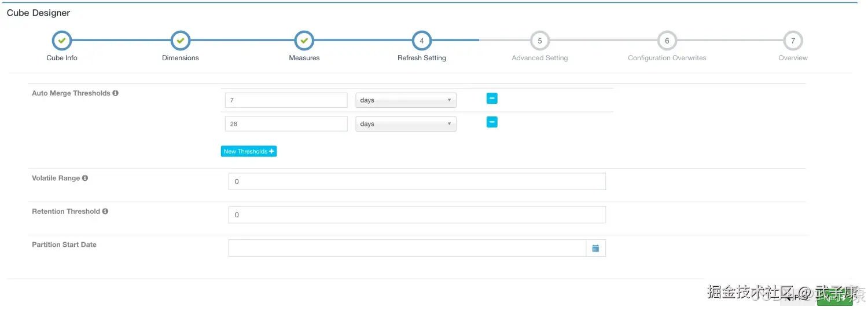Select step 4 Refresh Setting circle
This screenshot has width=868, height=310.
pyautogui.click(x=422, y=41)
